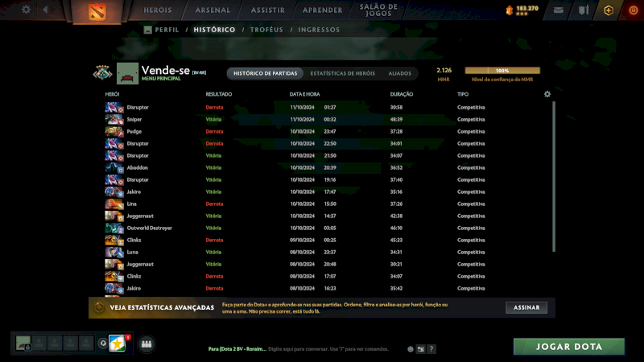The image size is (644, 362).
Task: Go back with the left arrow
Action: coord(45,10)
